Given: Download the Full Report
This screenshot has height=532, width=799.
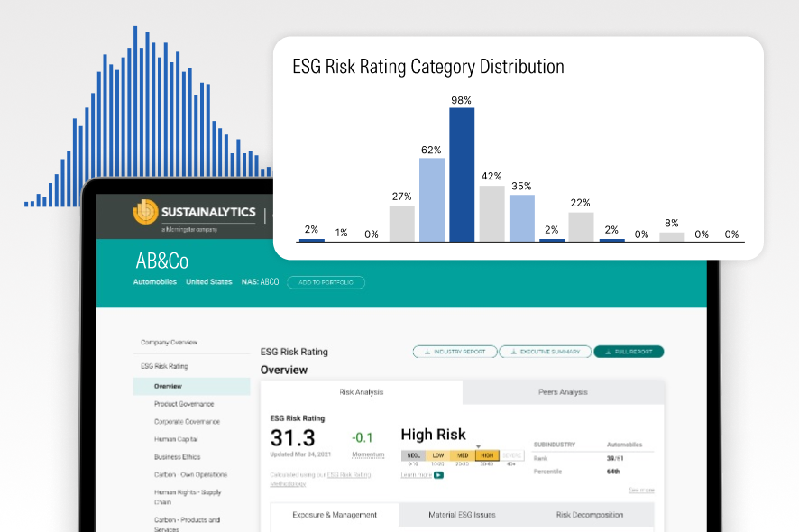Looking at the screenshot, I should pyautogui.click(x=629, y=352).
